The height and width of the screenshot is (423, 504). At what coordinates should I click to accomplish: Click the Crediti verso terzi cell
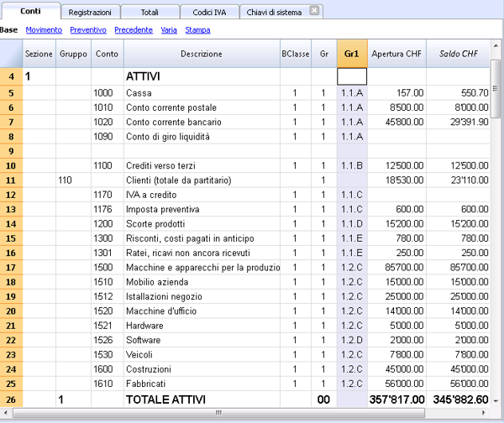[202, 165]
